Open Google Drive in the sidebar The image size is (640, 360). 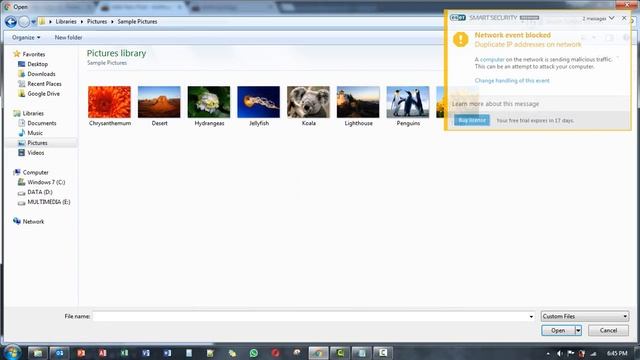pyautogui.click(x=39, y=93)
